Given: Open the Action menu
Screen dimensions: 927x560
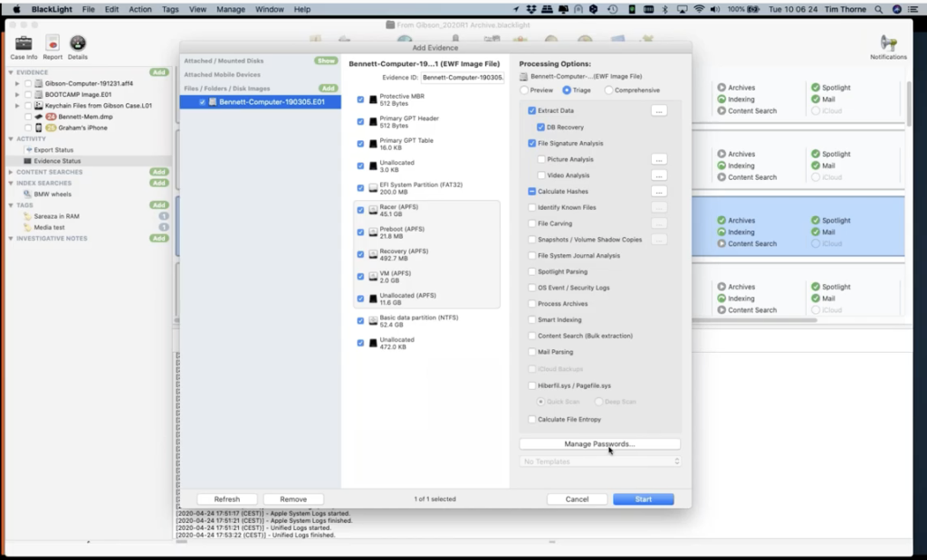Looking at the screenshot, I should click(x=140, y=9).
